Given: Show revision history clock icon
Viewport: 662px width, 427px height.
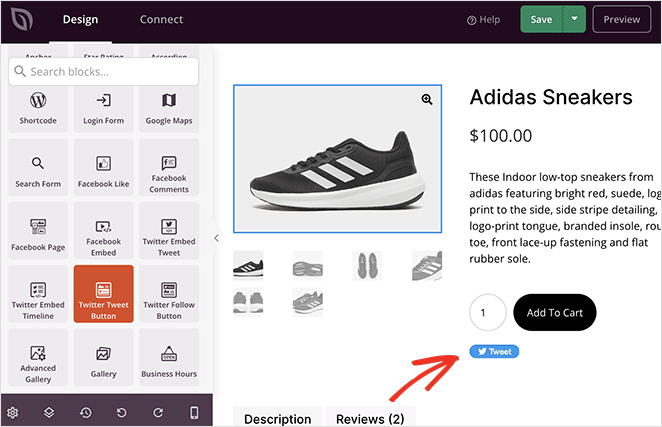Looking at the screenshot, I should [86, 413].
